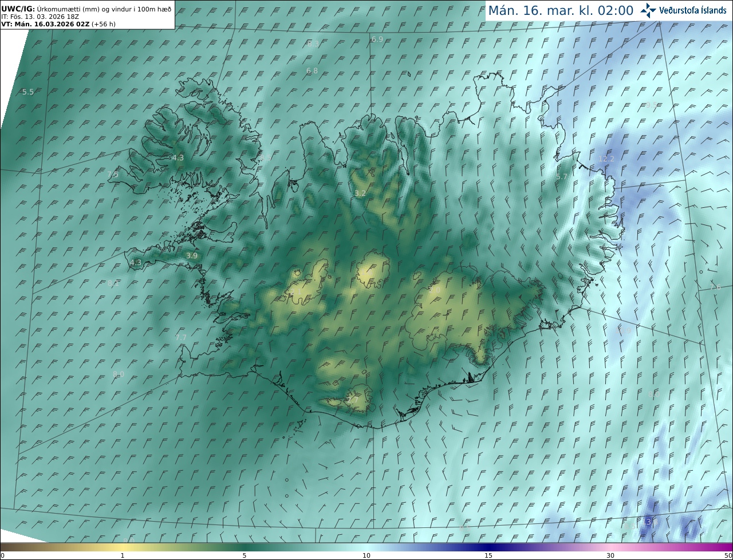The width and height of the screenshot is (733, 560).
Task: Click the VT: Mán. 16.03.2026 02Z line
Action: [58, 24]
